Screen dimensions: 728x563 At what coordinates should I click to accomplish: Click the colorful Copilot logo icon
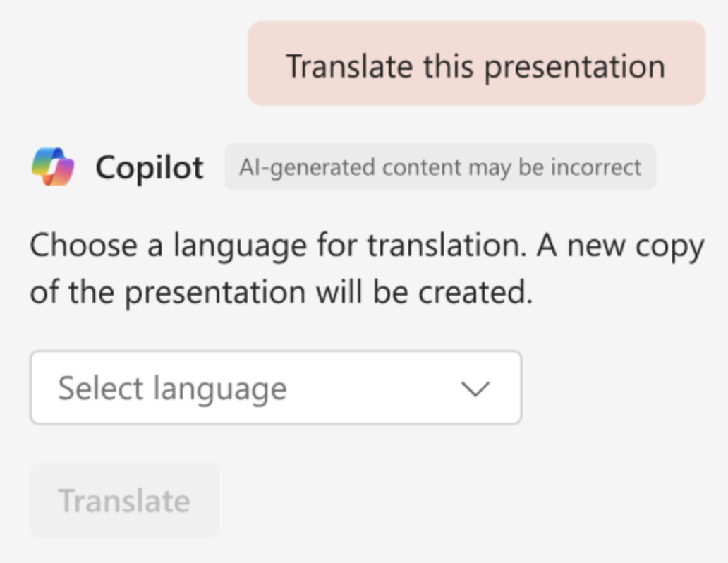(x=53, y=167)
